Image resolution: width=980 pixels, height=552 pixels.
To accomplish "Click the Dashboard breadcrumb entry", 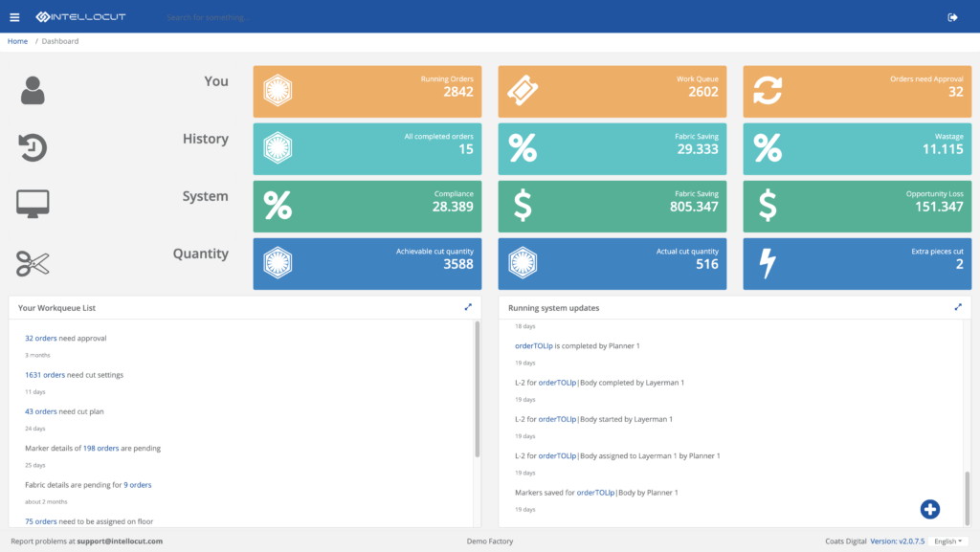I will 59,41.
